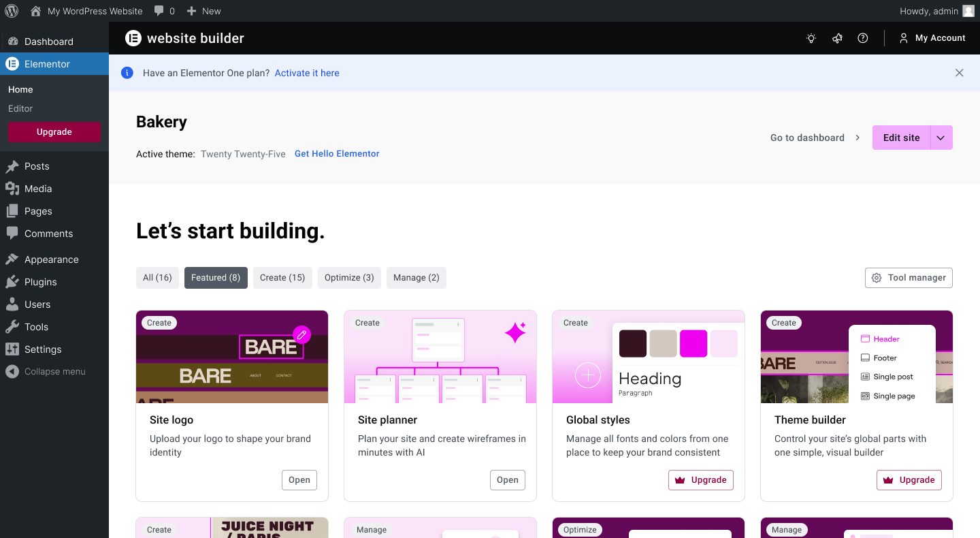The width and height of the screenshot is (980, 538).
Task: Click the lightbulb tips icon
Action: click(811, 38)
